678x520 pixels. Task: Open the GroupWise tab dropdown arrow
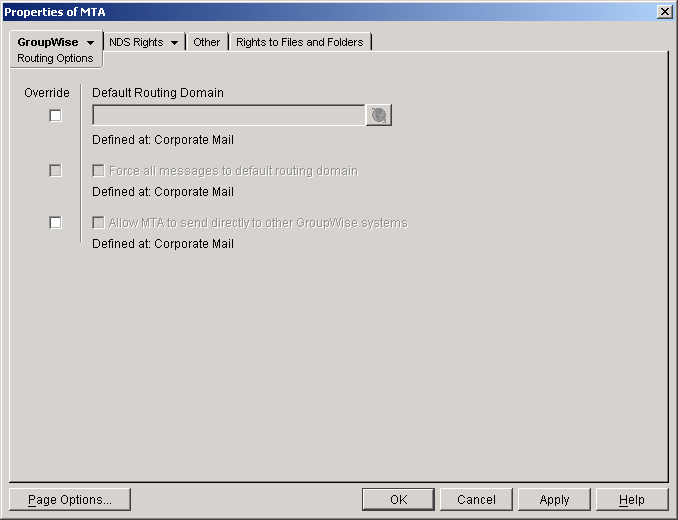90,43
